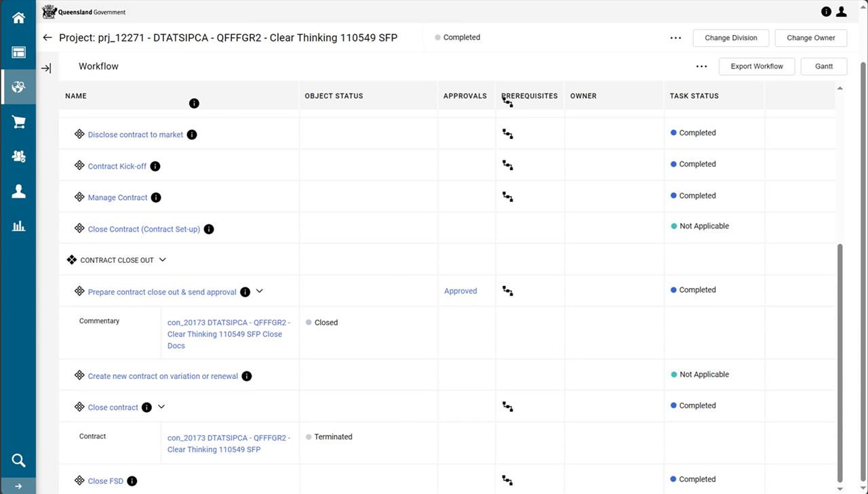Open the Home icon in sidebar
868x494 pixels.
point(18,18)
